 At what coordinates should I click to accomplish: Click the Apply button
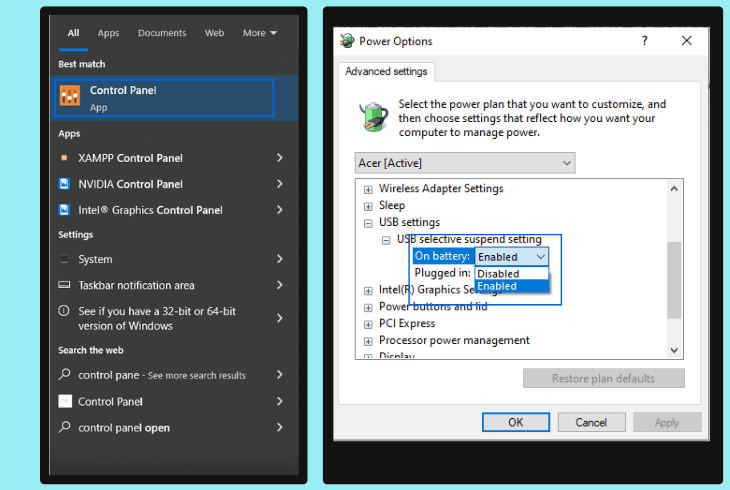tap(667, 422)
